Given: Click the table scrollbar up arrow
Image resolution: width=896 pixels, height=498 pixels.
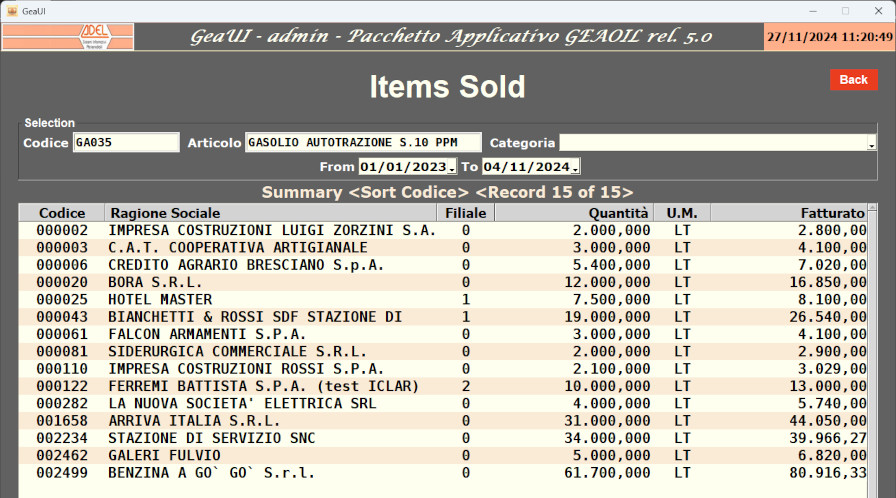Looking at the screenshot, I should tap(872, 207).
